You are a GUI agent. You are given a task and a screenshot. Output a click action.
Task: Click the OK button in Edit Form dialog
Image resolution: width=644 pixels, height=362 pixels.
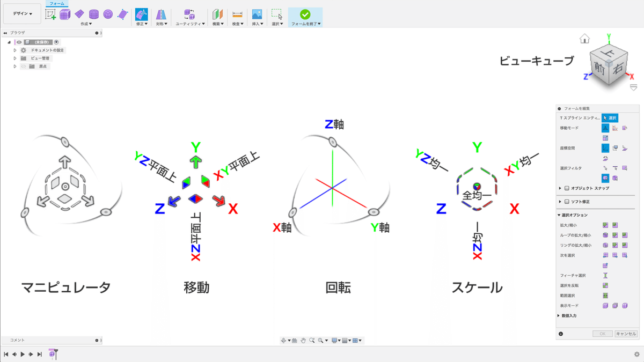pos(603,334)
